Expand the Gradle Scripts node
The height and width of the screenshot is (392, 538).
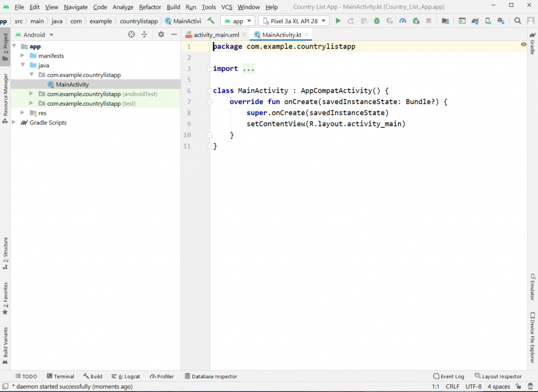pos(14,122)
